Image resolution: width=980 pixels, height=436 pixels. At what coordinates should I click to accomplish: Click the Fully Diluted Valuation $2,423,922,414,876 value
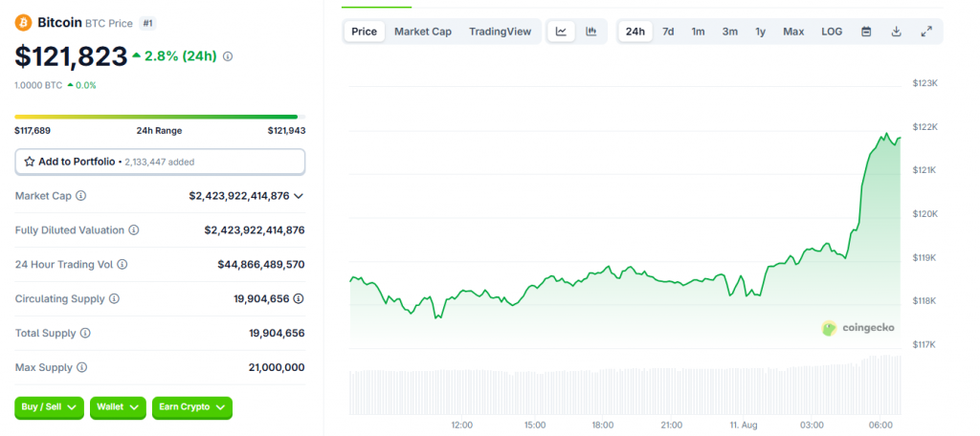(x=255, y=229)
